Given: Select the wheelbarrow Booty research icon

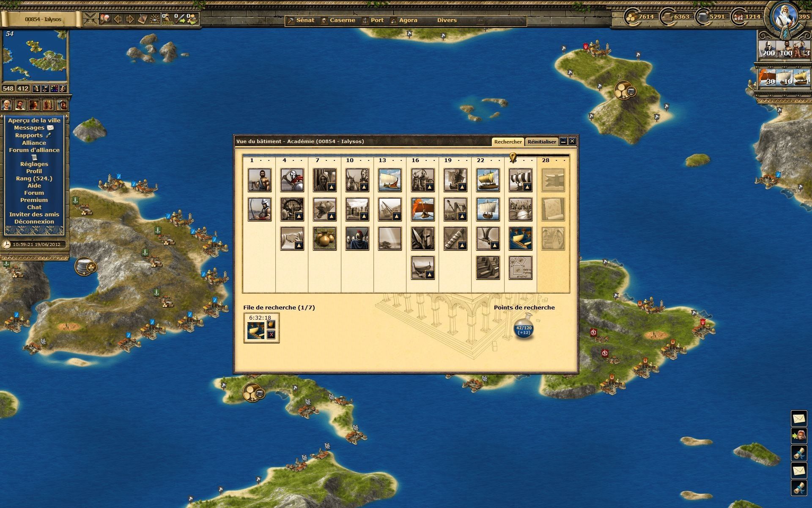Looking at the screenshot, I should tap(325, 209).
